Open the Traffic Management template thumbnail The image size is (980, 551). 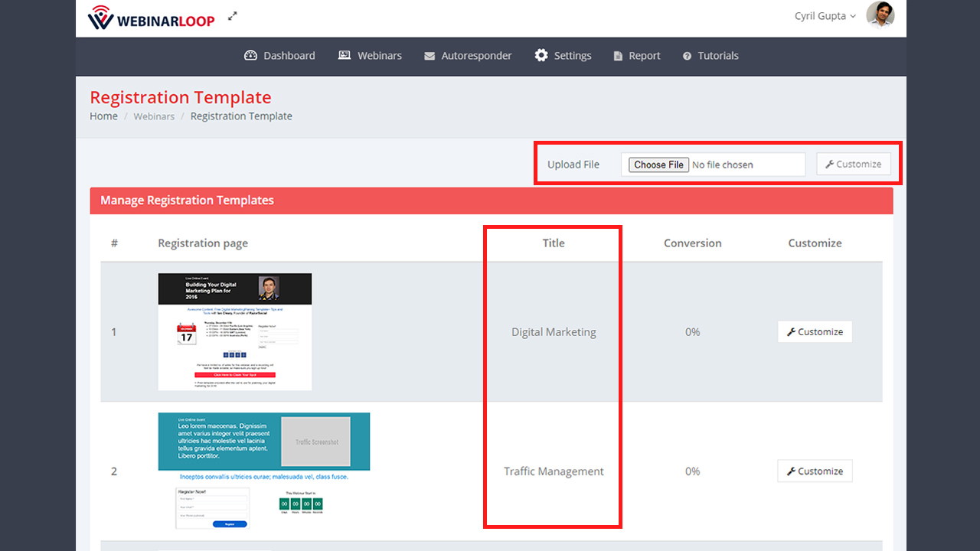coord(263,470)
